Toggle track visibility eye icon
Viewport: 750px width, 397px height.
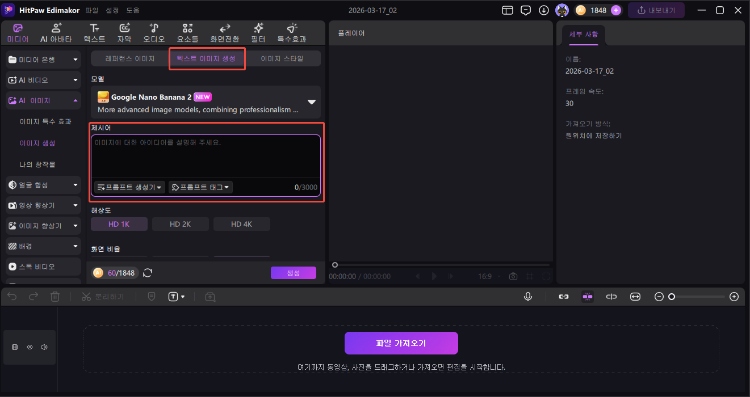(30, 347)
